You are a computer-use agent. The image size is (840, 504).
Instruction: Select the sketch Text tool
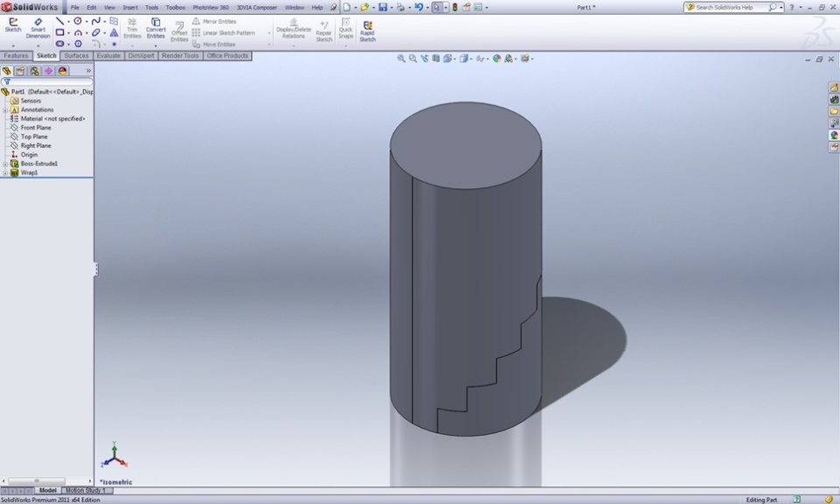pyautogui.click(x=114, y=32)
